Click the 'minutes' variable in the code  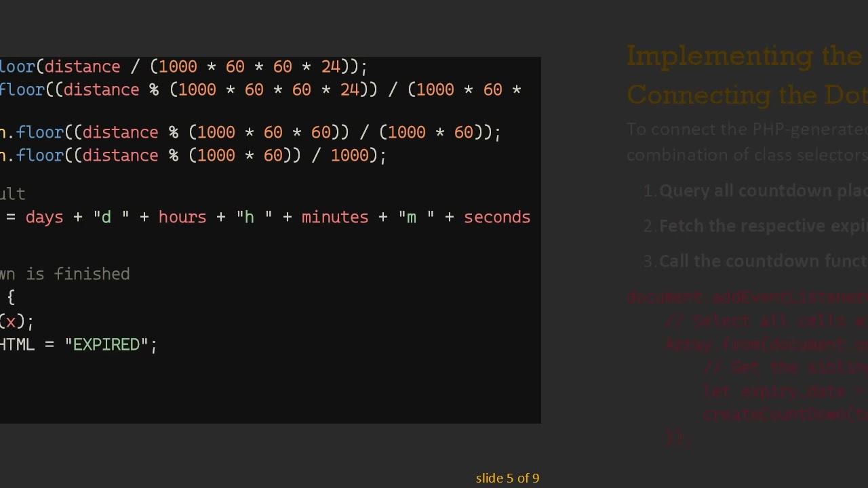[x=335, y=218]
